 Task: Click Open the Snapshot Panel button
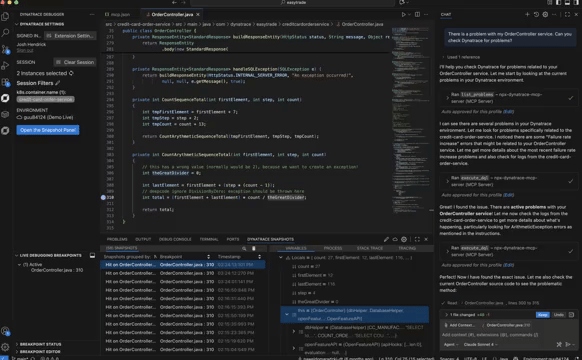48,130
